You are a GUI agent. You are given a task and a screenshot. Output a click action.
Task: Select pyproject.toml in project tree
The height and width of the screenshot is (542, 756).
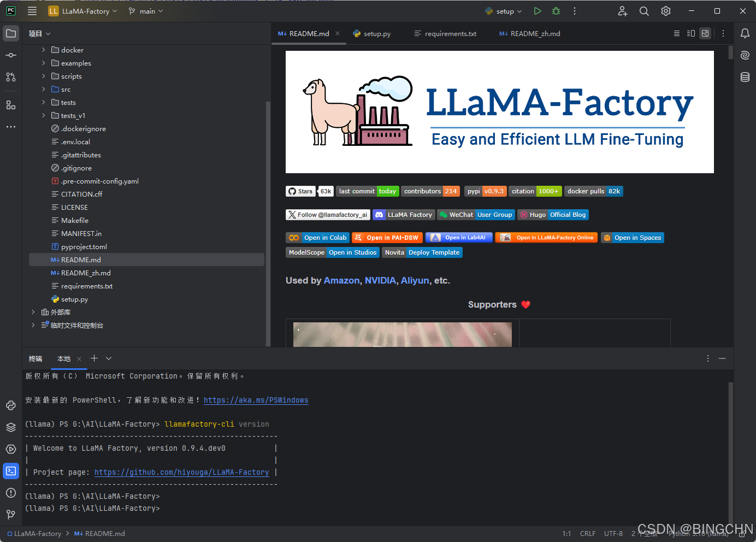[x=84, y=246]
